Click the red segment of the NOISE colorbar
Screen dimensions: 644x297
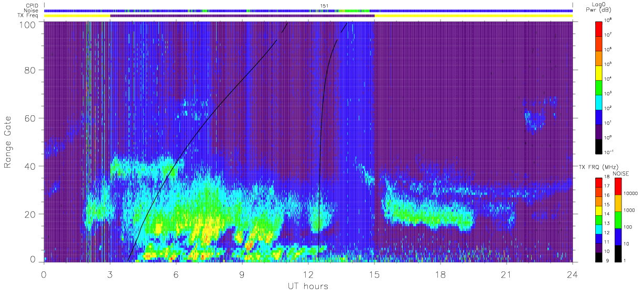coord(617,186)
